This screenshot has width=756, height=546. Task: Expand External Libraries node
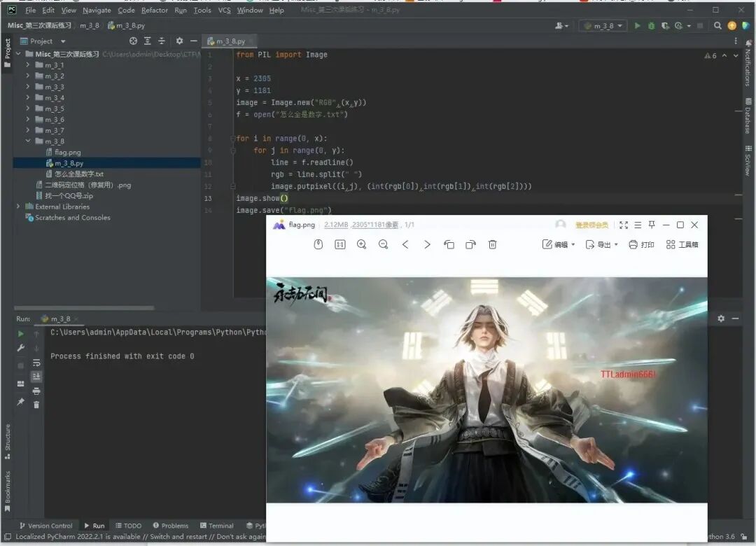pyautogui.click(x=17, y=206)
